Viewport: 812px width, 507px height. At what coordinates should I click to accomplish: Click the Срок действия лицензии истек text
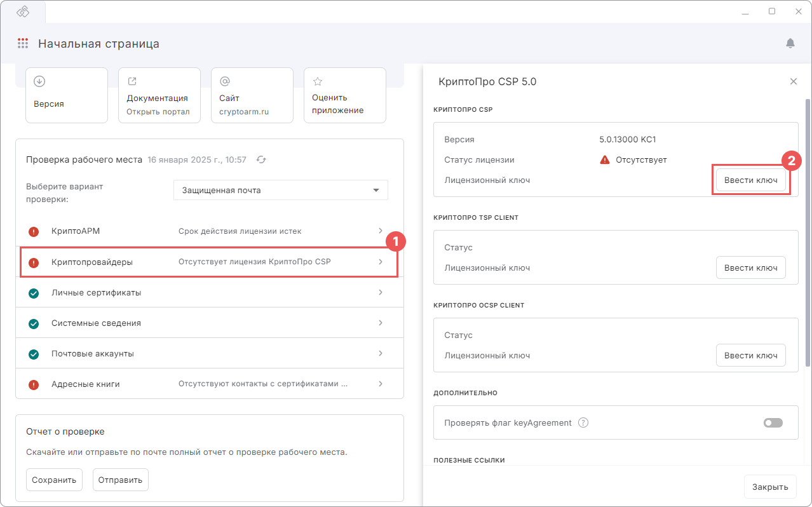pos(240,231)
